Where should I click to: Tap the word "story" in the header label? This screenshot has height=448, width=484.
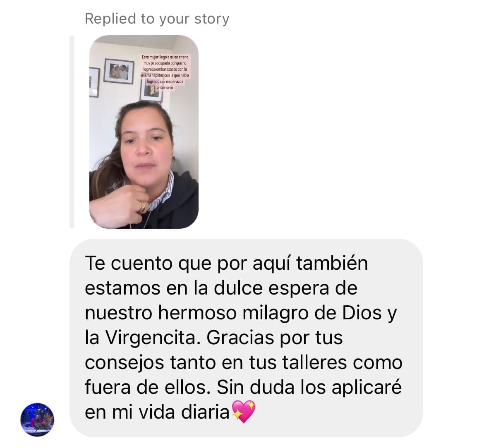[212, 19]
